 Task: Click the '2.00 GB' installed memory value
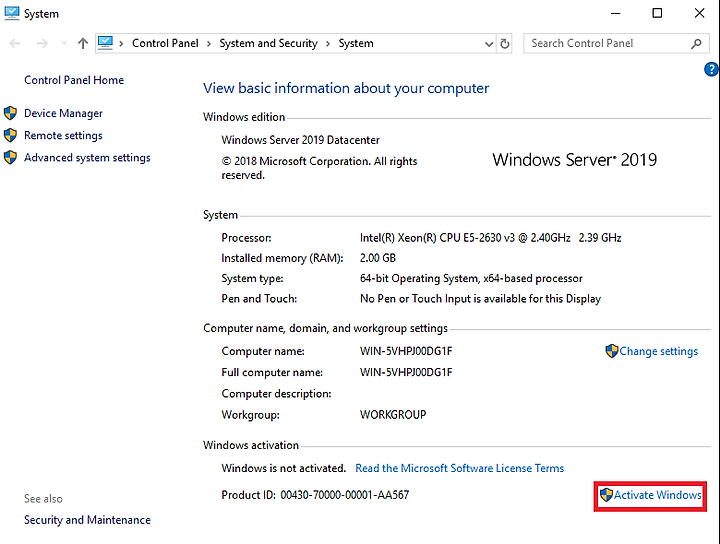[378, 258]
